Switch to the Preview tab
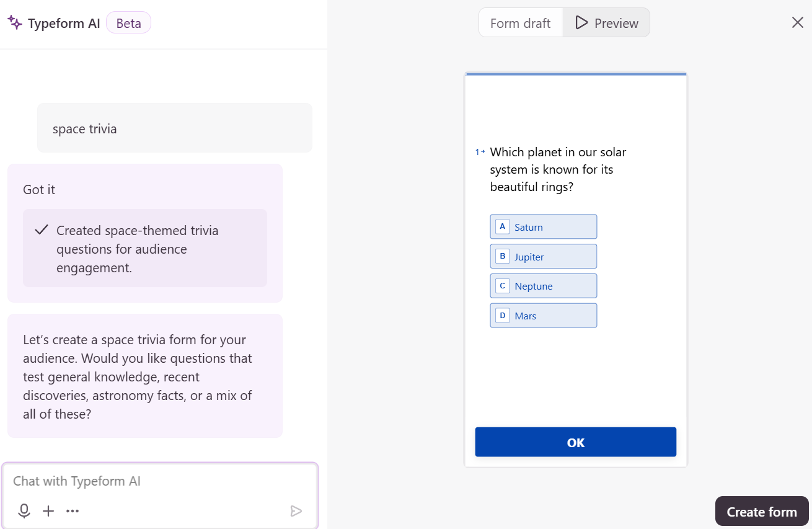Image resolution: width=812 pixels, height=529 pixels. (x=606, y=23)
